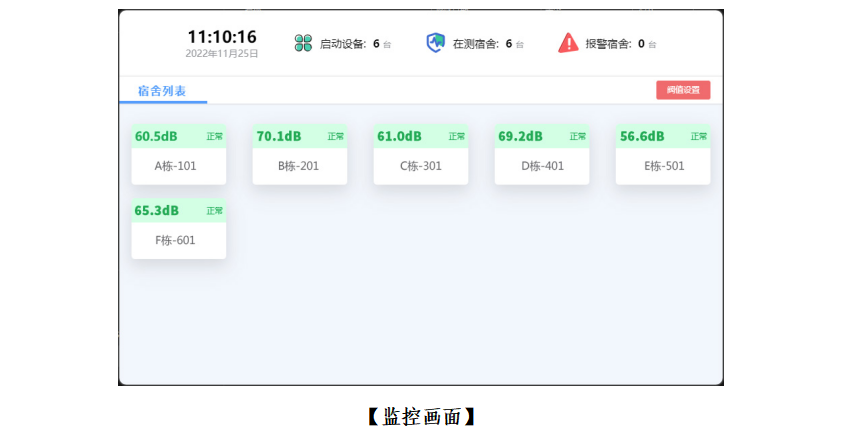Image resolution: width=850 pixels, height=438 pixels.
Task: Switch to the 宿舍列表 tab
Action: [x=162, y=91]
